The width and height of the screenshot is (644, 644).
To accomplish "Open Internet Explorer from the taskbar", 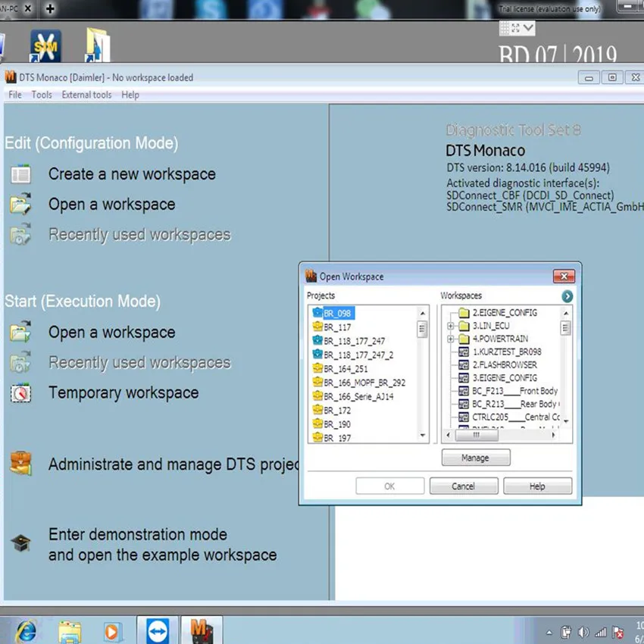I will coord(27,631).
